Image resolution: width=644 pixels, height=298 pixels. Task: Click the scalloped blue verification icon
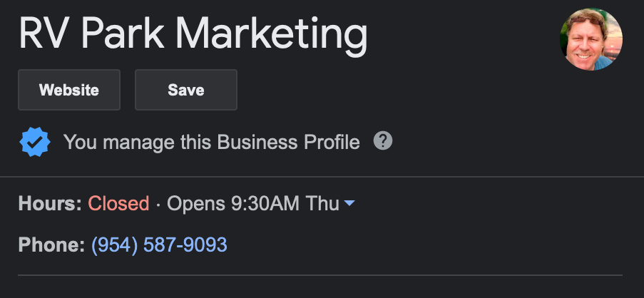[35, 142]
